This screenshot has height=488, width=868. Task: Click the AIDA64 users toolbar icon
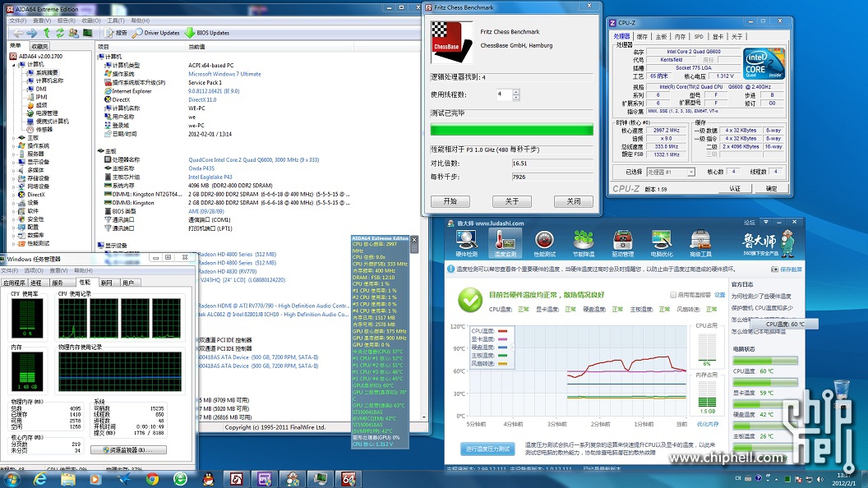pos(74,33)
